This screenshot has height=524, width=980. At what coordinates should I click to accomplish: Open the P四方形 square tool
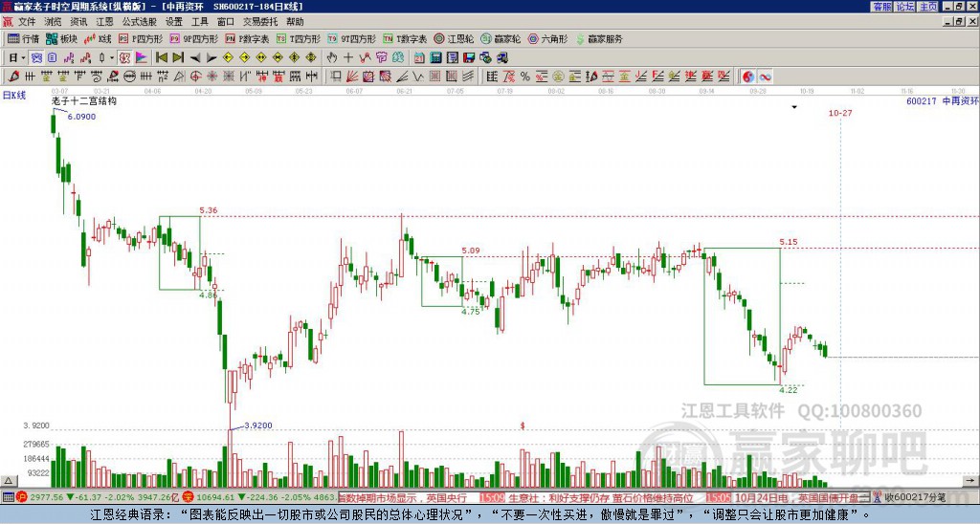click(141, 38)
